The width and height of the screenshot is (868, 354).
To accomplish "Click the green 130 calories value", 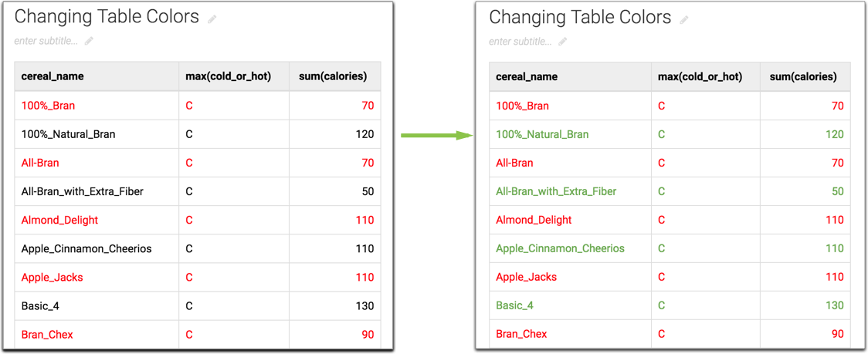I will coord(834,305).
